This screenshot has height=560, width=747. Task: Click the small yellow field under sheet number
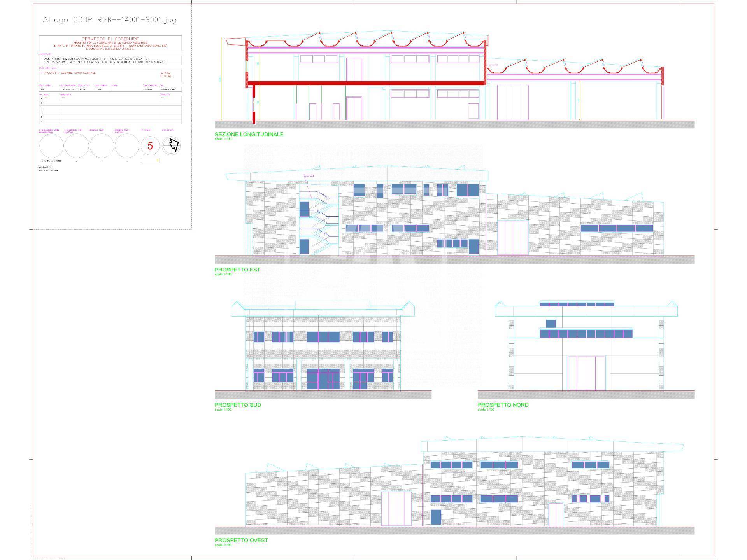pyautogui.click(x=150, y=160)
